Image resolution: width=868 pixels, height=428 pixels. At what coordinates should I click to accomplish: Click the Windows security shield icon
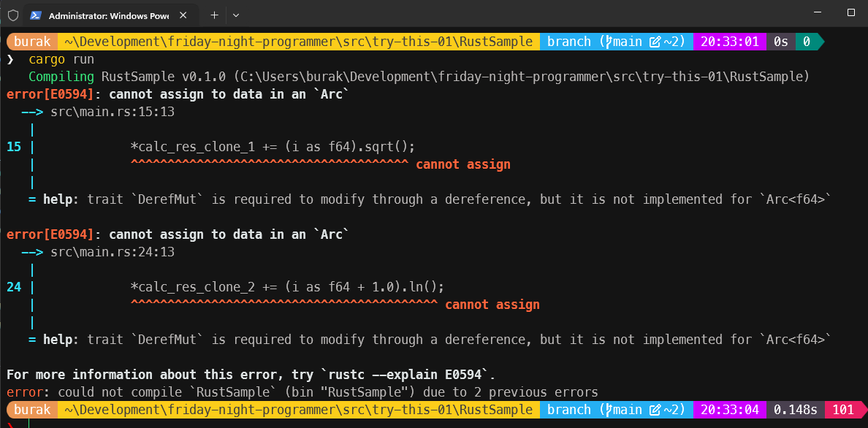tap(13, 15)
